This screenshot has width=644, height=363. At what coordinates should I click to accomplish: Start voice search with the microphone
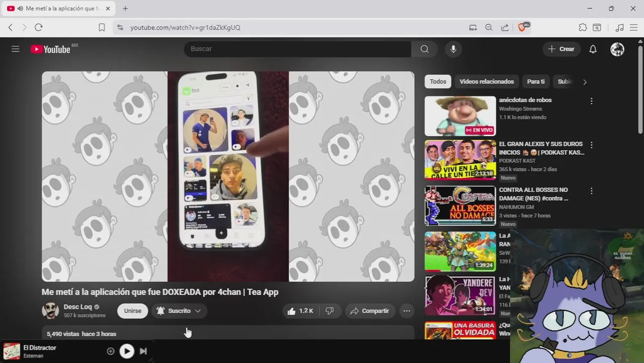pos(454,49)
